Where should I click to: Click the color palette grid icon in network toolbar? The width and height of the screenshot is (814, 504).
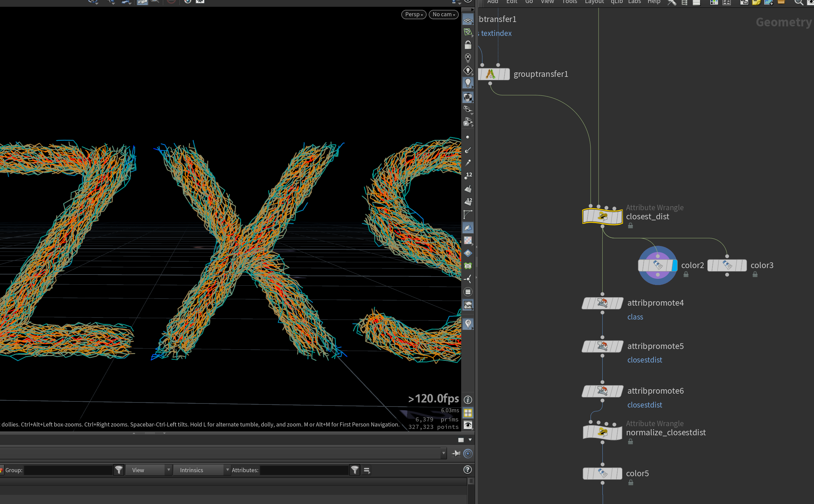coord(714,3)
